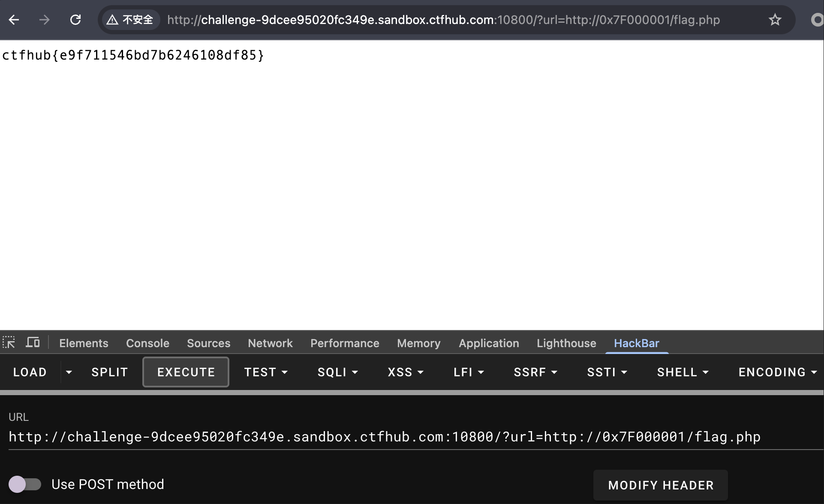The width and height of the screenshot is (824, 504).
Task: Expand the LOAD dropdown arrow
Action: click(69, 372)
